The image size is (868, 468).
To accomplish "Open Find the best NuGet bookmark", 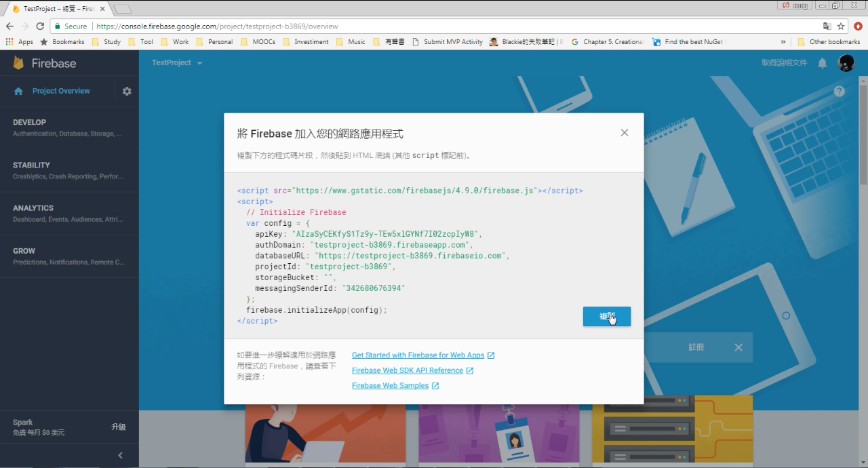I will click(x=688, y=42).
